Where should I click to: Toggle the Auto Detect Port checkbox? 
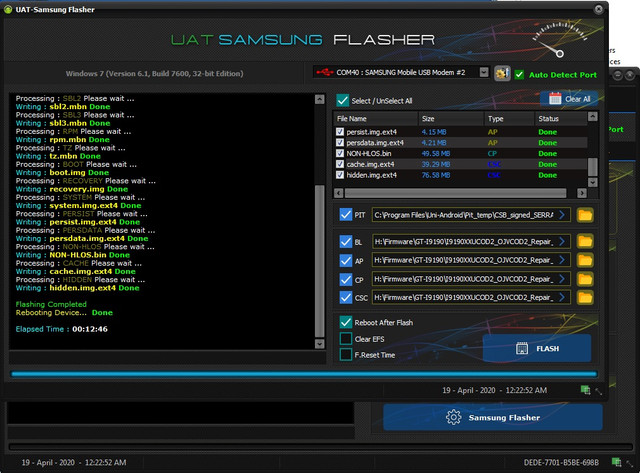point(519,75)
